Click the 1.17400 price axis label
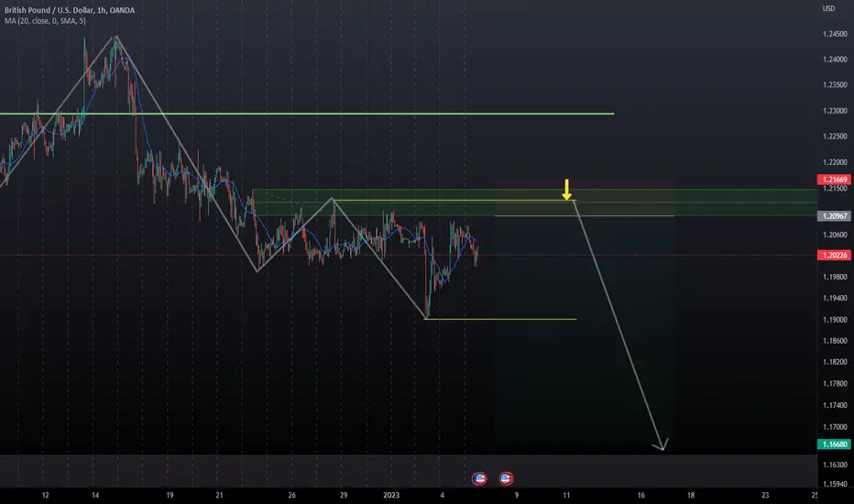This screenshot has width=854, height=504. [x=835, y=405]
